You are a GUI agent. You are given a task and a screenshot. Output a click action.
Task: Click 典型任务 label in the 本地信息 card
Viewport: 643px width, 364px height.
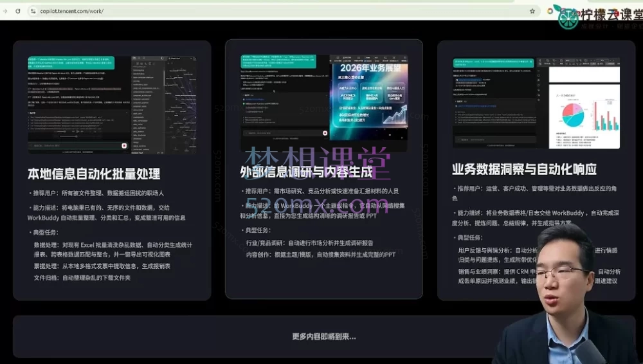coord(44,232)
